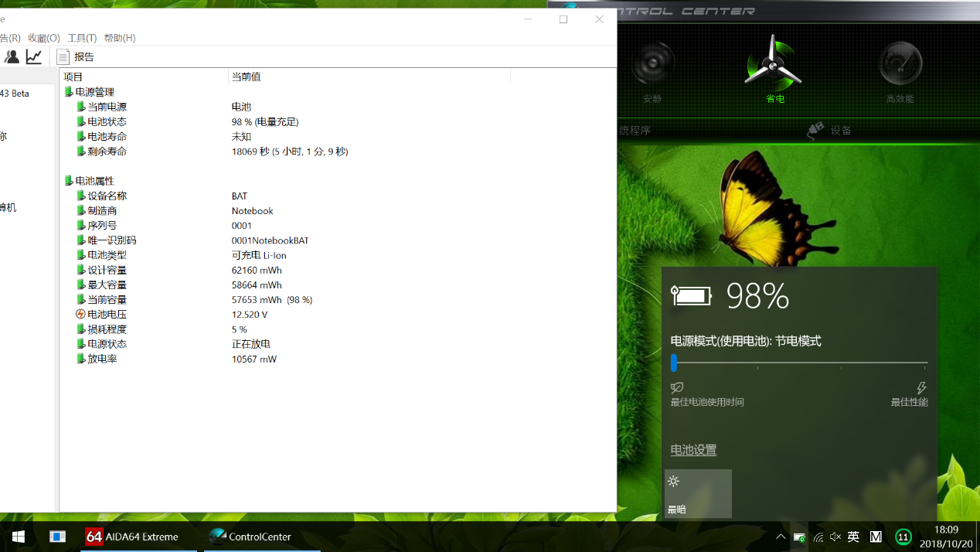This screenshot has height=552, width=980.
Task: Click the green icon next to 放电率
Action: point(81,359)
